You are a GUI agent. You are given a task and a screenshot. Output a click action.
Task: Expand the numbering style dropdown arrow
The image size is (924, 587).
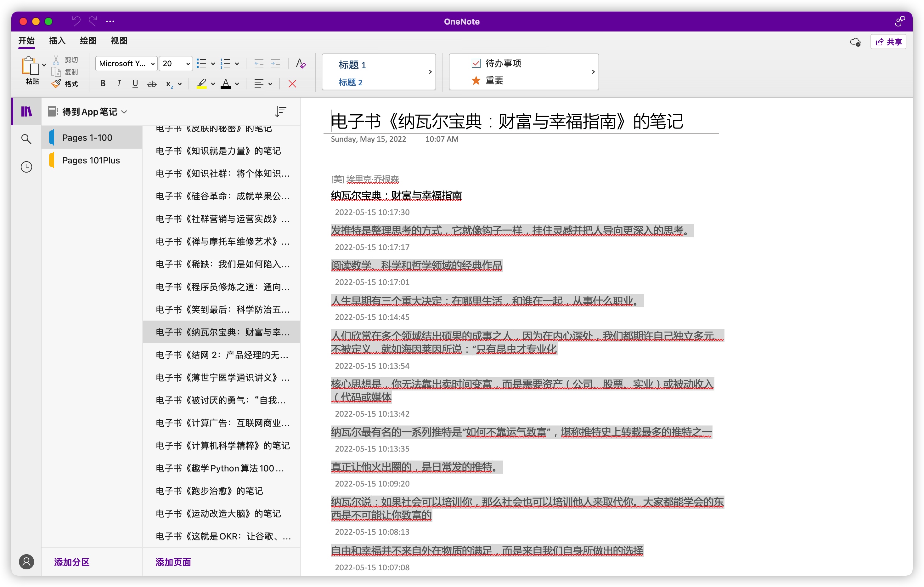[x=237, y=64]
